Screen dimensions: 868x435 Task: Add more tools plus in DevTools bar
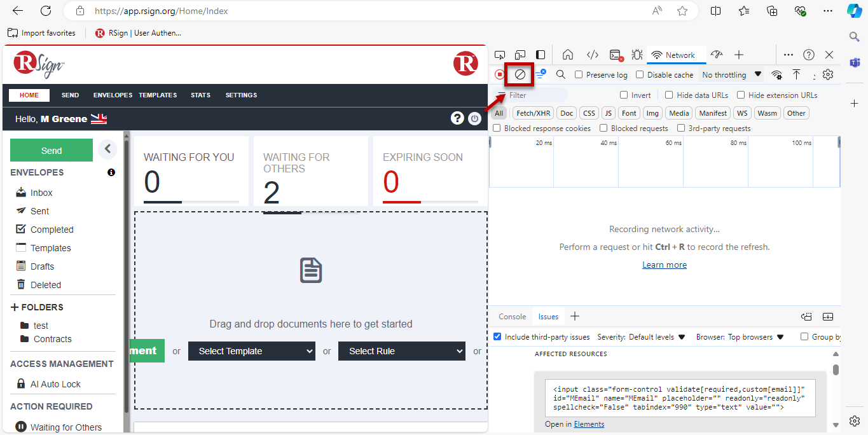[739, 55]
